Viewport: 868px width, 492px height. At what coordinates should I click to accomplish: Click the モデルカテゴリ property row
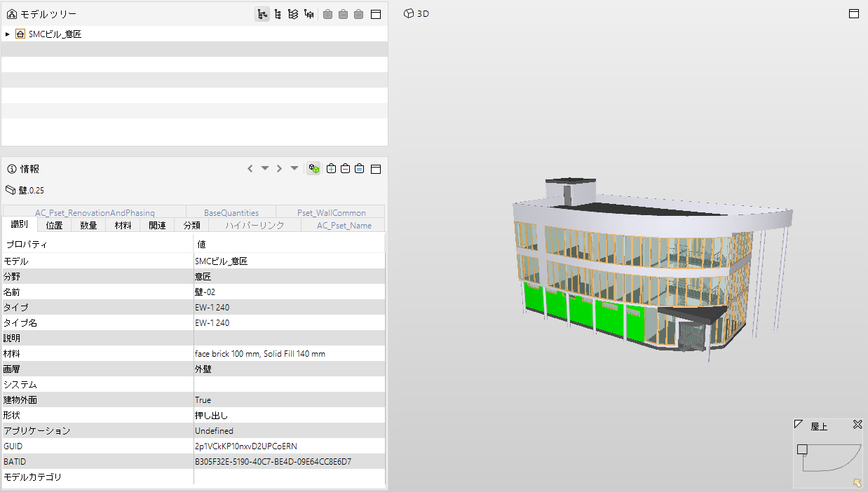click(x=194, y=477)
